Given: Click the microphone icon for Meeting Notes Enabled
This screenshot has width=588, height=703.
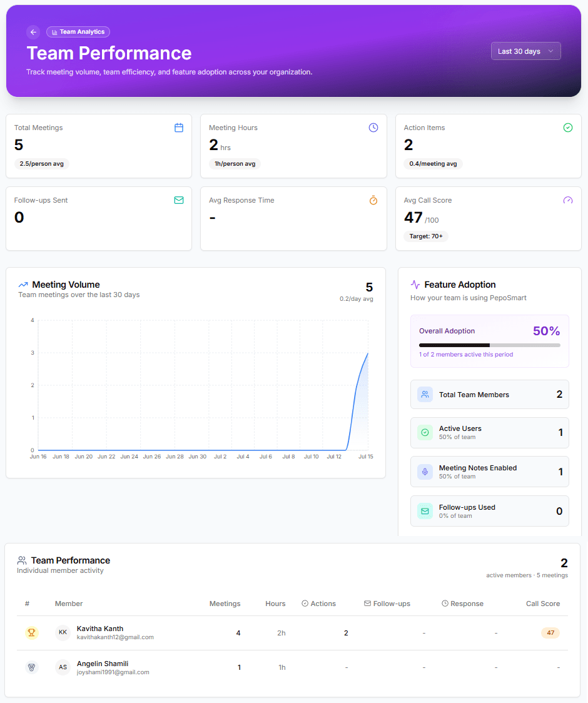Looking at the screenshot, I should 425,472.
